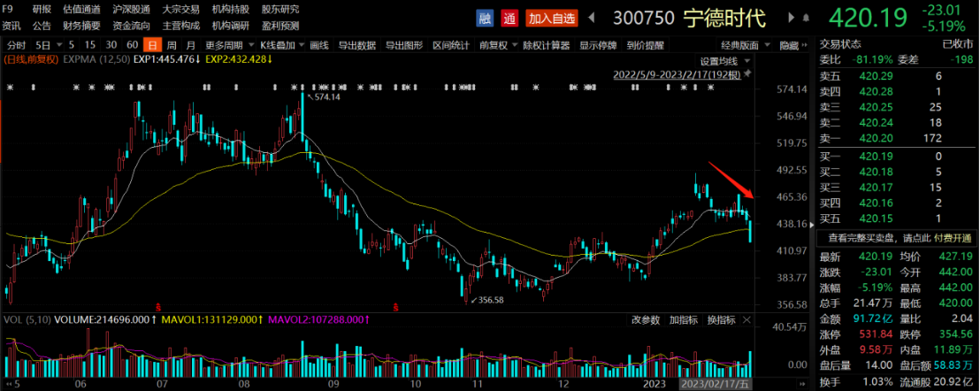This screenshot has height=391, width=980.
Task: Click the date range 2022/5/9-2023/2/17 link
Action: click(678, 74)
